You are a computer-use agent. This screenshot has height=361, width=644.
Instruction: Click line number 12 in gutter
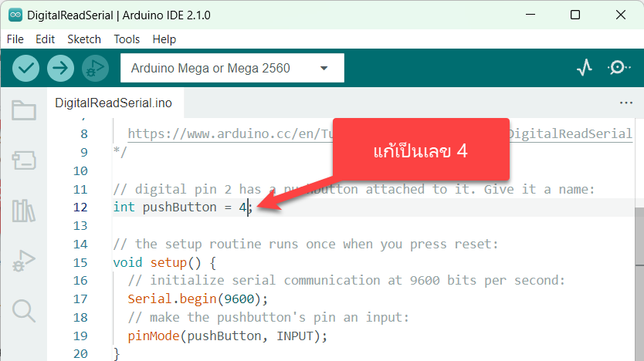(x=80, y=207)
